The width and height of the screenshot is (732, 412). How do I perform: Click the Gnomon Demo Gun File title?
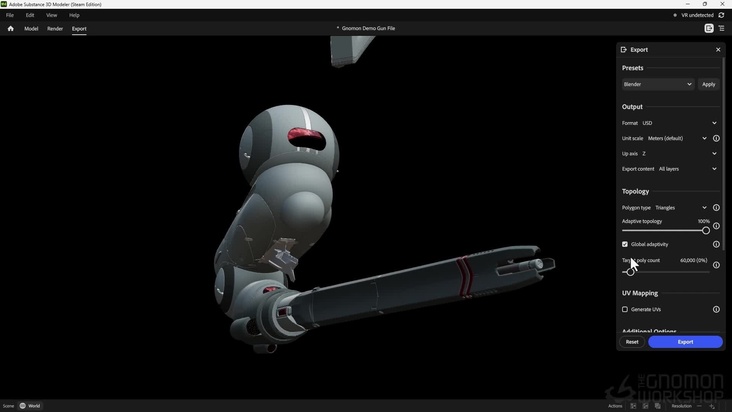point(366,28)
